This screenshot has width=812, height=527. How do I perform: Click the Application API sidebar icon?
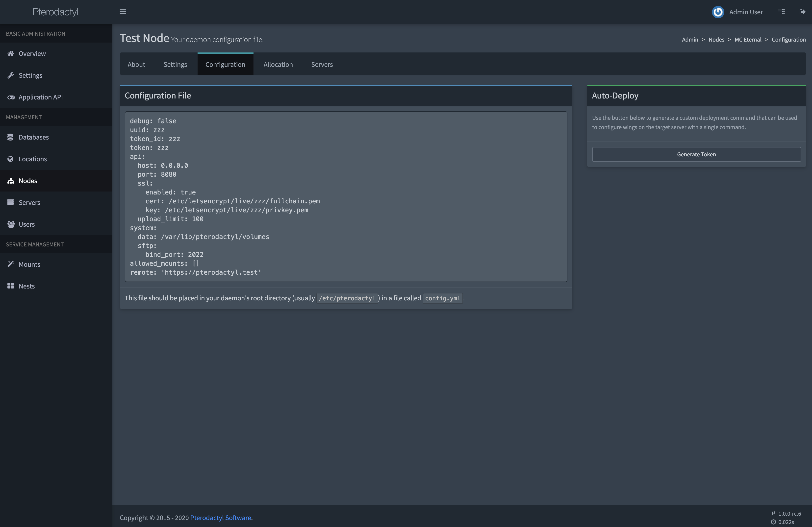pos(11,96)
